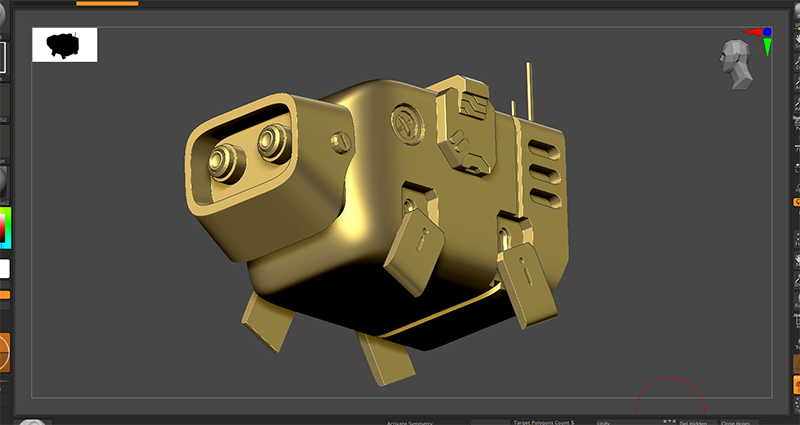Image resolution: width=800 pixels, height=425 pixels.
Task: Click the blue Z axis dot on gizmo
Action: click(766, 31)
